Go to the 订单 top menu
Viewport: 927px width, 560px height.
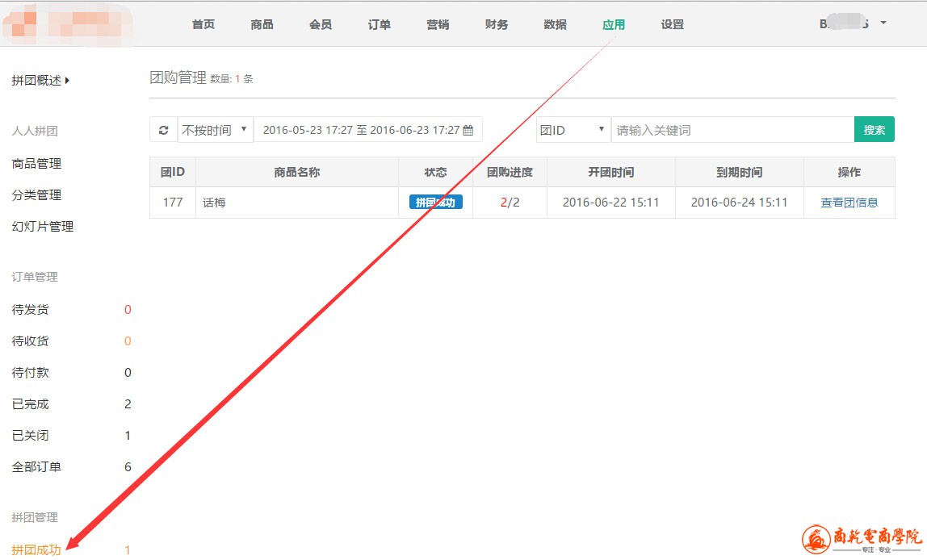click(379, 24)
